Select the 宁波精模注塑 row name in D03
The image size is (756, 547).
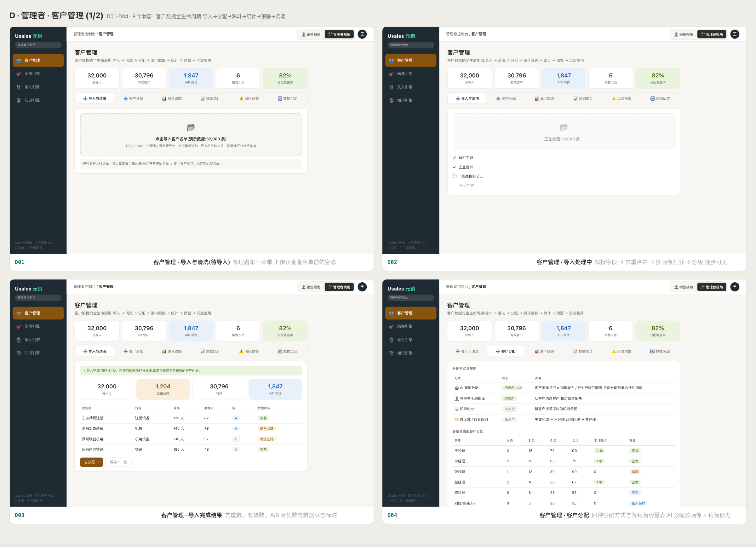coord(93,418)
